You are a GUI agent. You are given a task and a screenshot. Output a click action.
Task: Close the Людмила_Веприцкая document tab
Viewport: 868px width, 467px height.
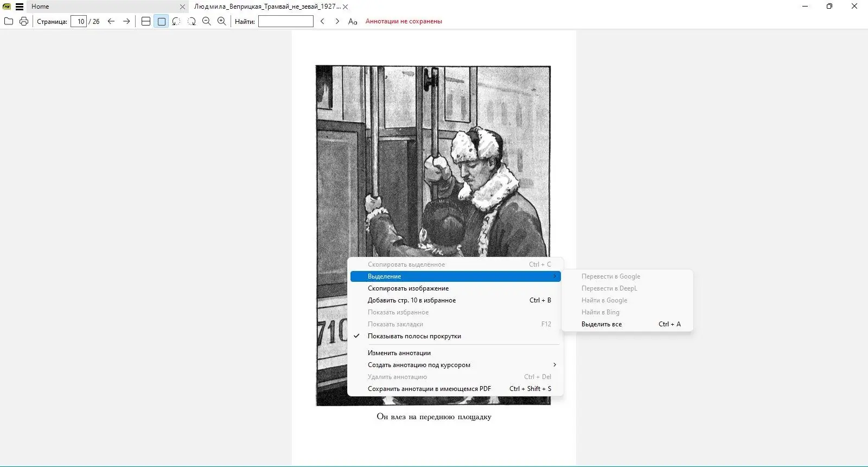pos(346,7)
